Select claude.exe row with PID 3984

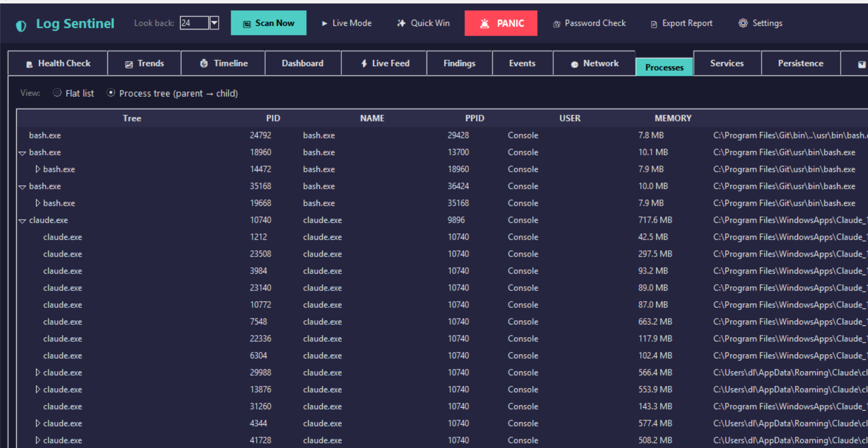click(442, 271)
